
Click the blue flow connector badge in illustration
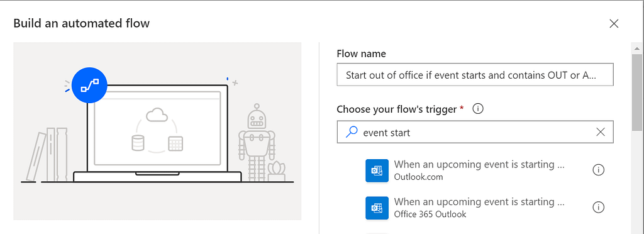coord(89,86)
